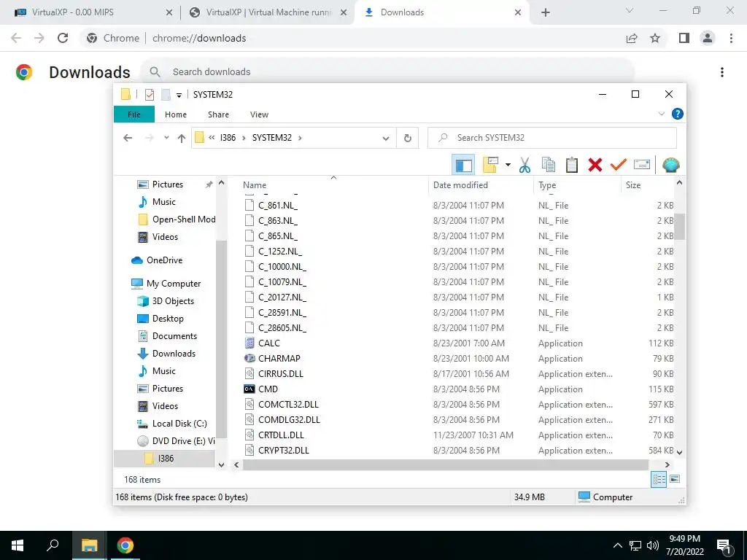
Task: Click the Copy toolbar icon
Action: [x=548, y=165]
